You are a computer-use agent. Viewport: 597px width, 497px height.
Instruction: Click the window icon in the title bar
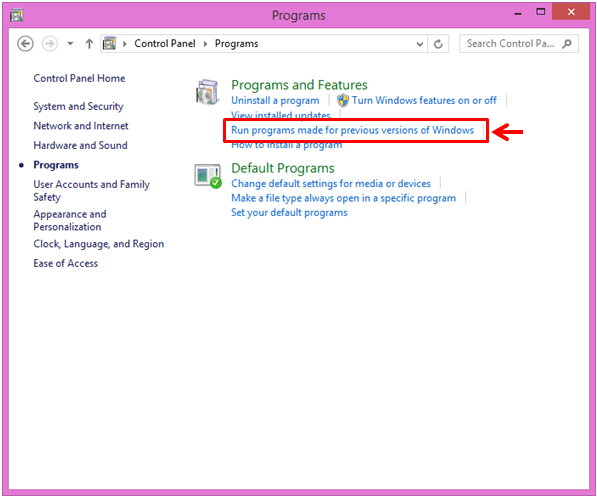tap(16, 15)
